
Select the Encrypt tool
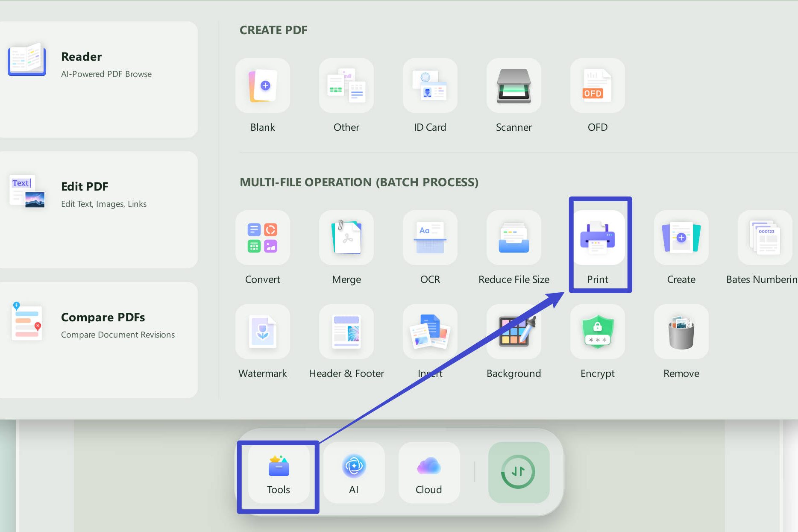coord(598,332)
